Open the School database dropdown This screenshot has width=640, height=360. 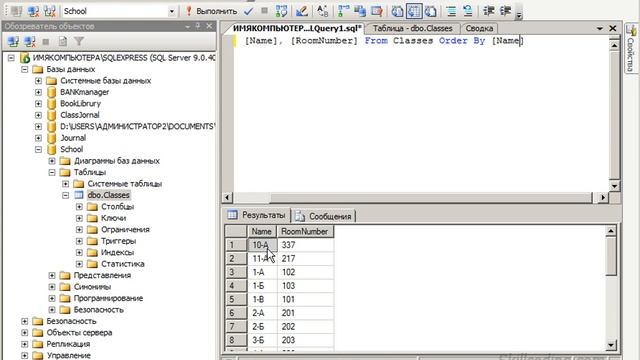pos(172,11)
